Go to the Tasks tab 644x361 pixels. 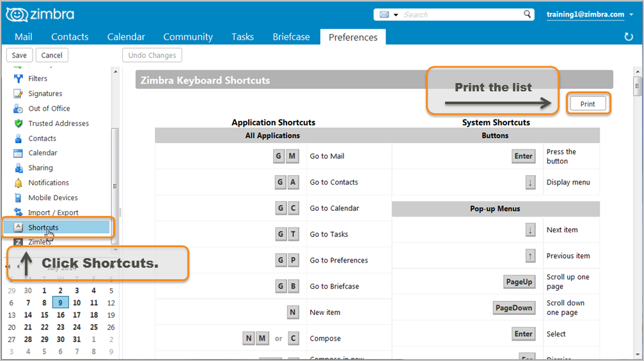click(243, 37)
